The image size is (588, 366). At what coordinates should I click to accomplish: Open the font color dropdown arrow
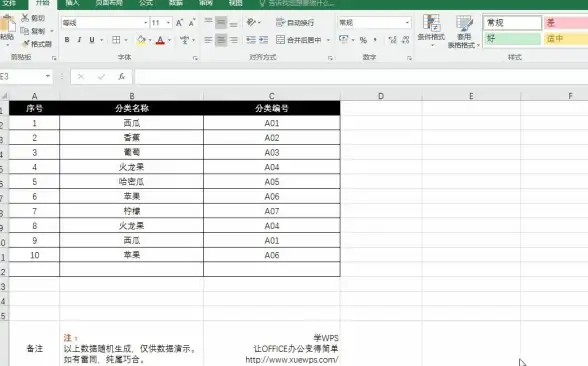point(170,40)
